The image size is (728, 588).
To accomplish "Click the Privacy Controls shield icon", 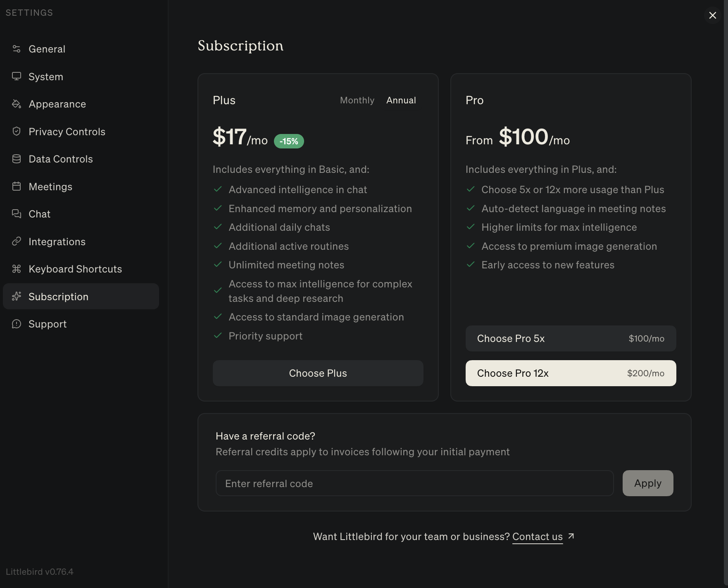I will pos(17,131).
